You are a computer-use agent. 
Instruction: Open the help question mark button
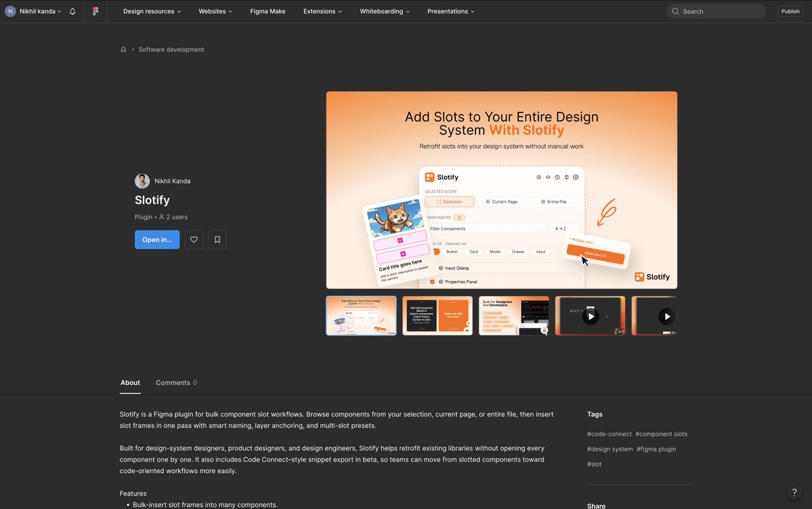coord(794,493)
